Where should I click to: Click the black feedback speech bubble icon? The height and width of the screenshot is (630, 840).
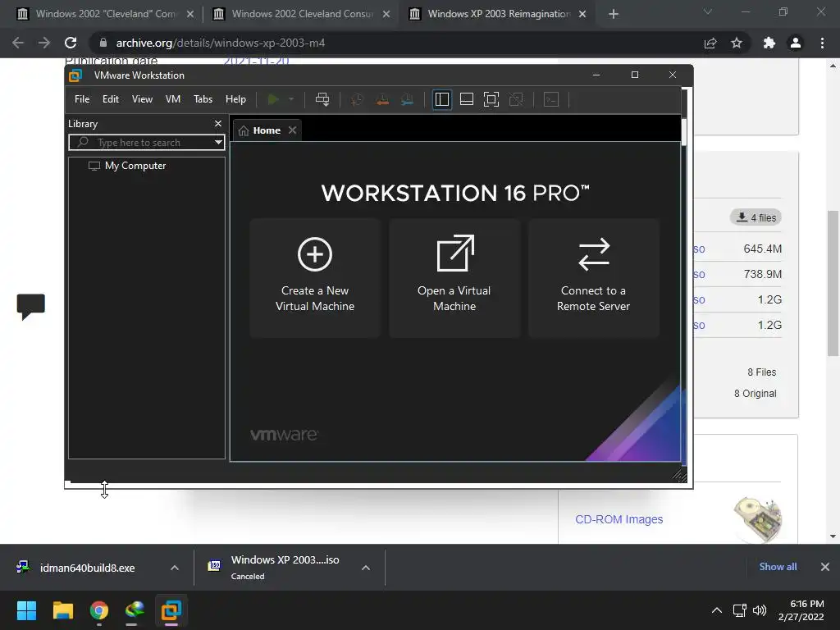pos(30,307)
